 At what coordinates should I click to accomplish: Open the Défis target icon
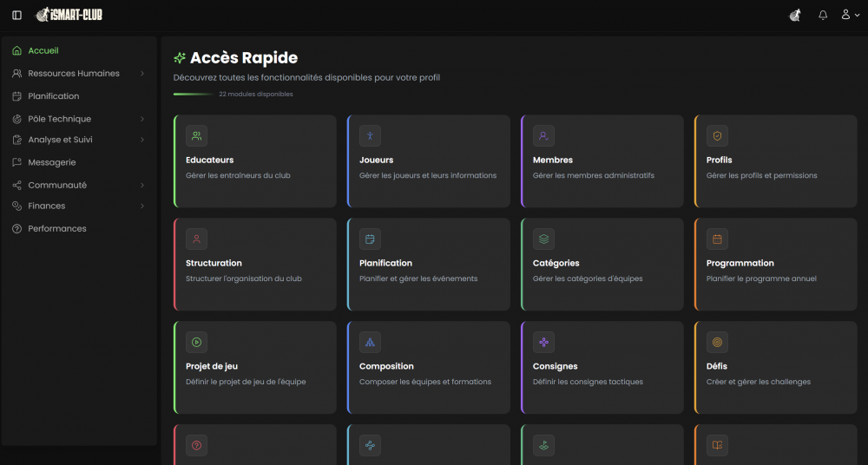coord(717,342)
